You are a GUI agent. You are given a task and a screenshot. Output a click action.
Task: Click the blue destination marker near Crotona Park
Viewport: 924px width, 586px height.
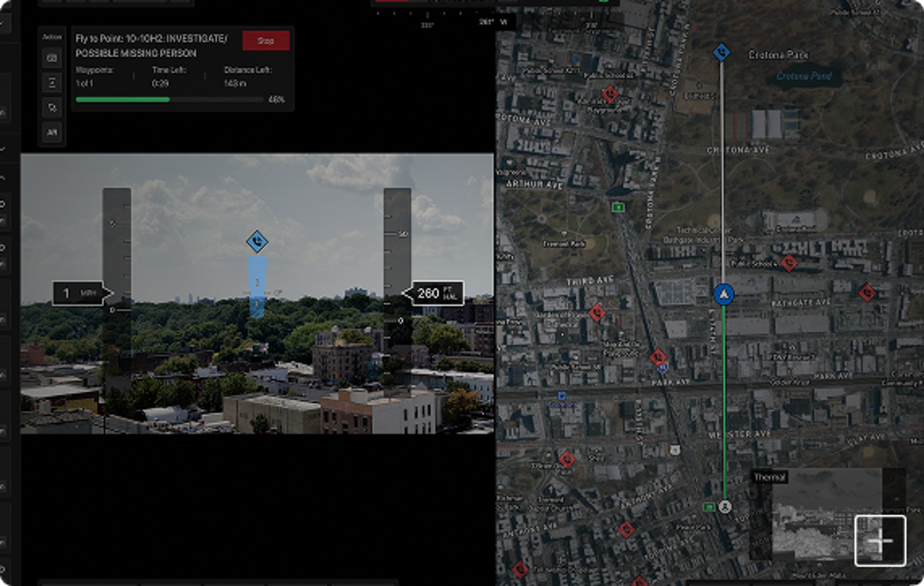721,52
